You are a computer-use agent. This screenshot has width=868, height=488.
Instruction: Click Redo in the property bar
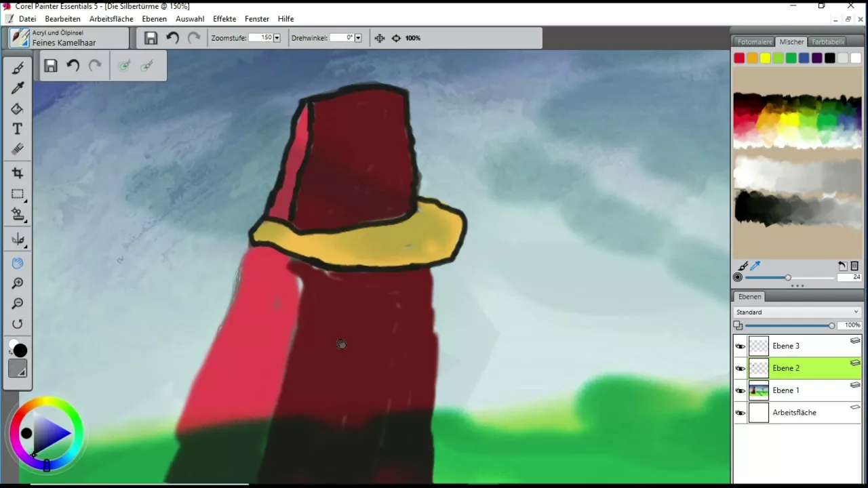tap(194, 38)
